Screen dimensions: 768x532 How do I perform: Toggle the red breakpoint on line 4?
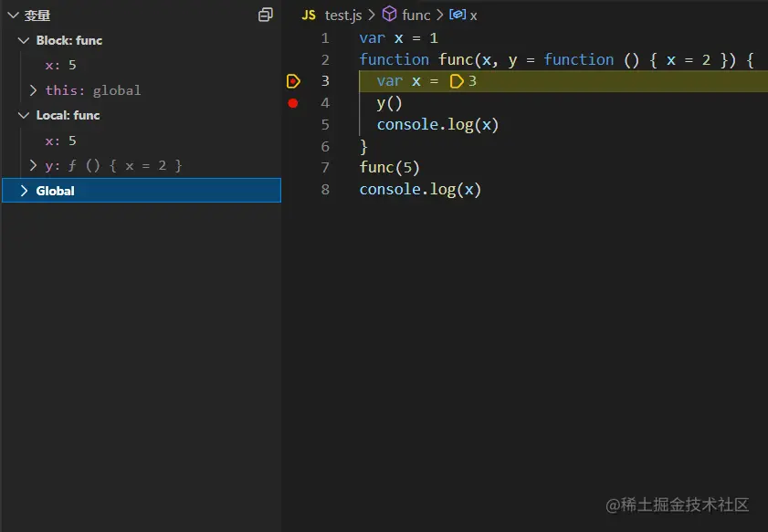pyautogui.click(x=293, y=103)
